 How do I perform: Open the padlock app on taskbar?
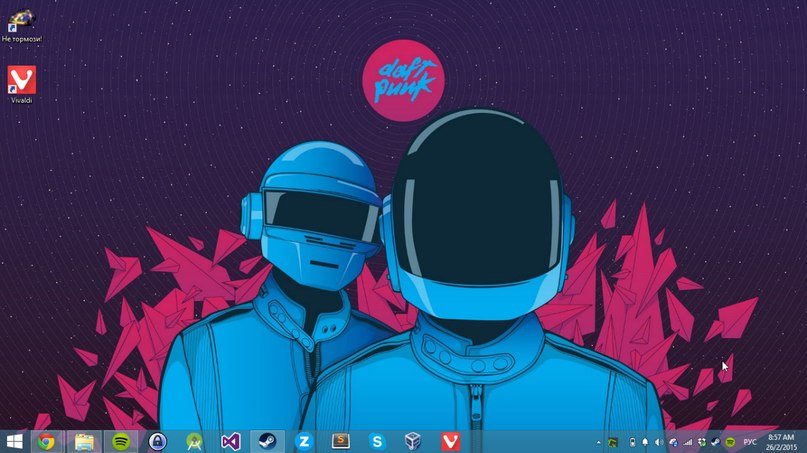[x=157, y=442]
